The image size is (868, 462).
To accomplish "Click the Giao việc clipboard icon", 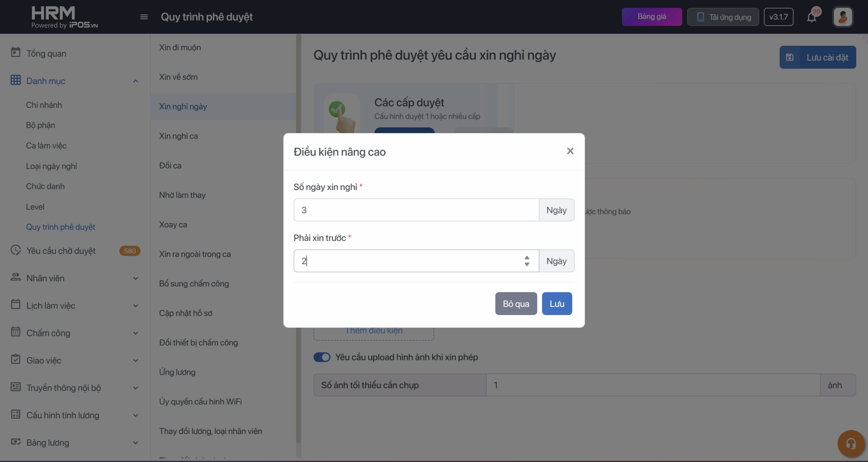I will (x=16, y=360).
